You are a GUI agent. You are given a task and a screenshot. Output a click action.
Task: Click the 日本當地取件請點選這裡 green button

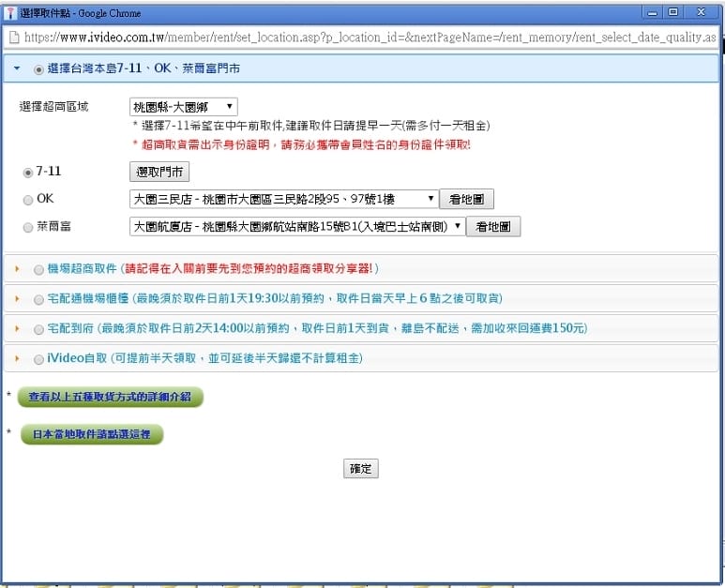92,434
